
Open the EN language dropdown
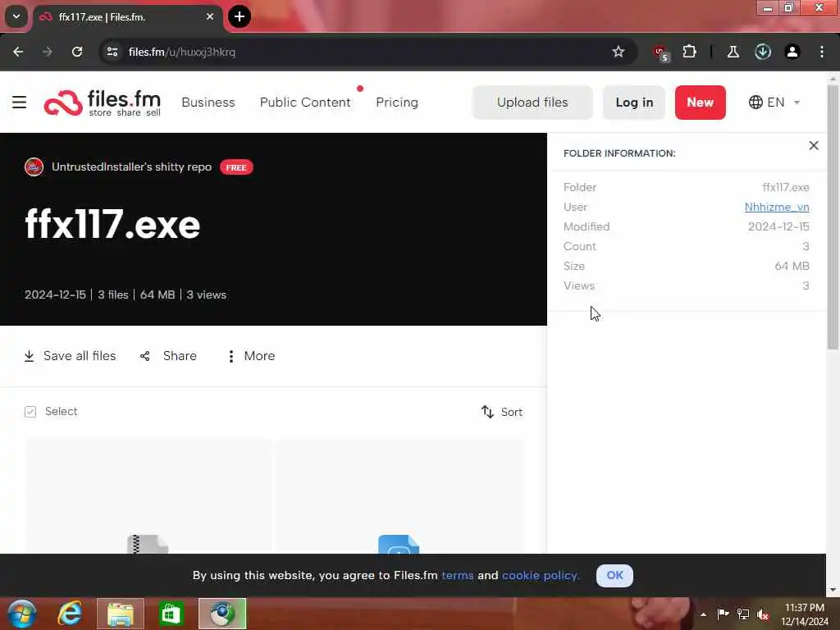click(x=774, y=102)
